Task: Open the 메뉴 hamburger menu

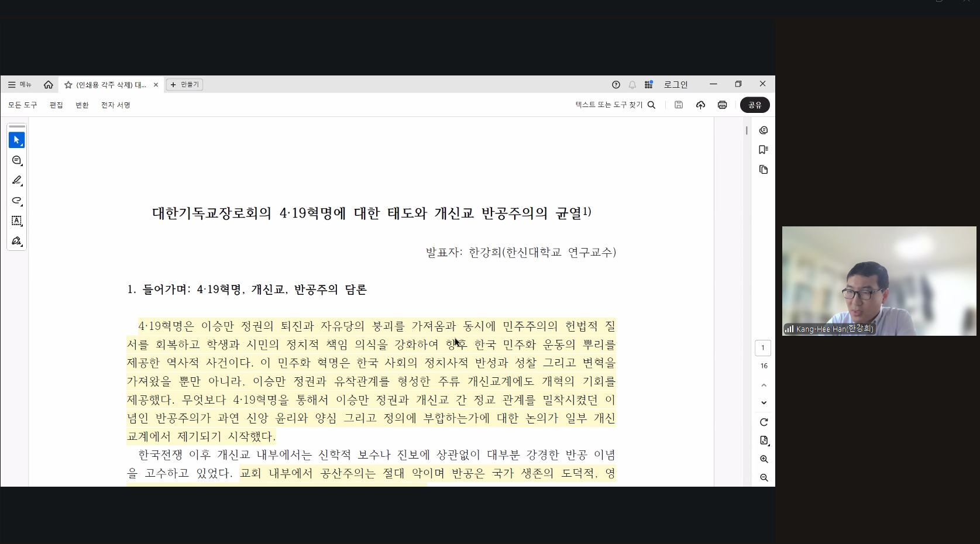Action: click(19, 85)
